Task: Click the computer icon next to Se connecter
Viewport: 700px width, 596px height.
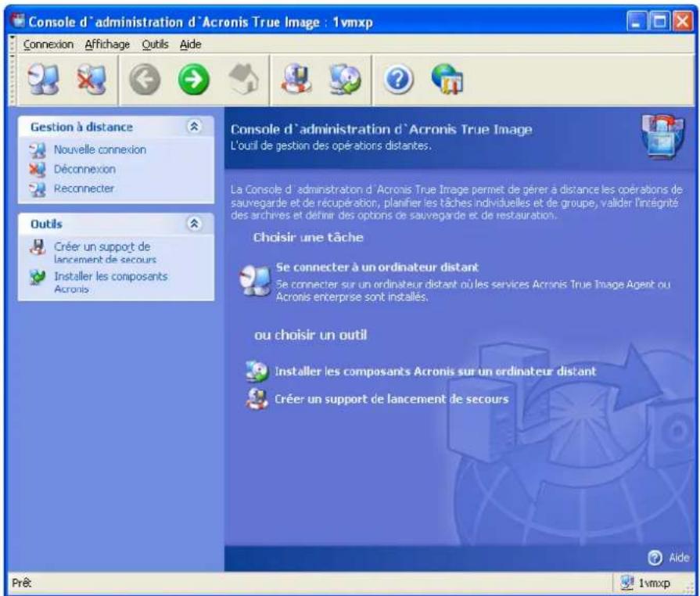Action: click(x=255, y=280)
